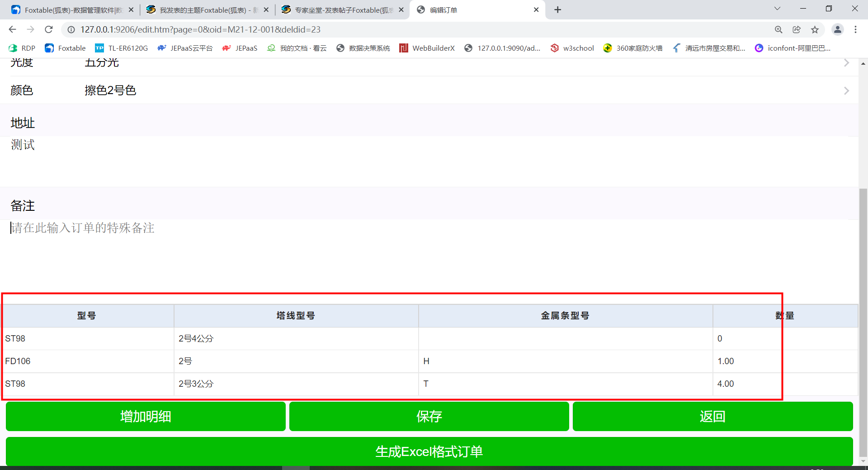The width and height of the screenshot is (868, 470).
Task: Click the 型号 column header
Action: tap(86, 316)
